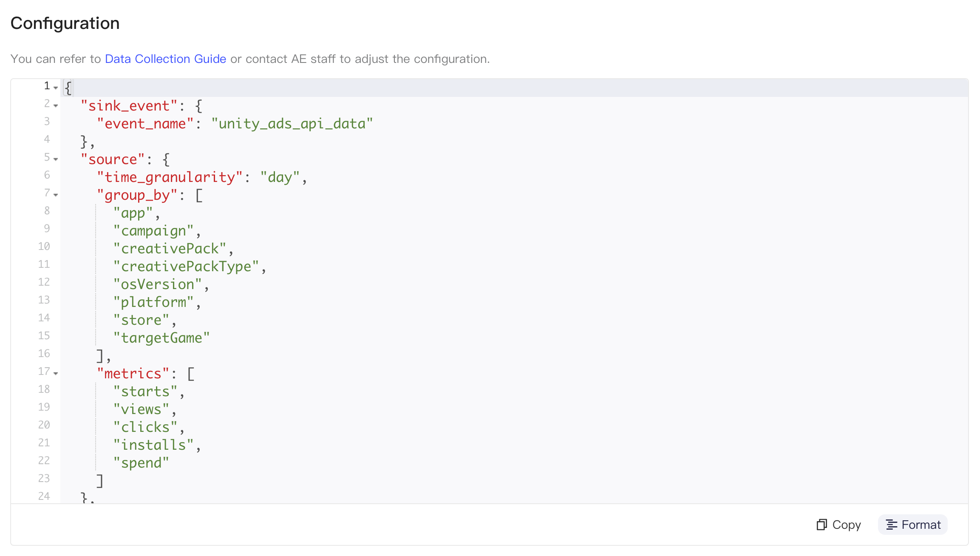Click the "creativePack" entry on line 10
Viewport: 980px width, 556px height.
point(170,249)
